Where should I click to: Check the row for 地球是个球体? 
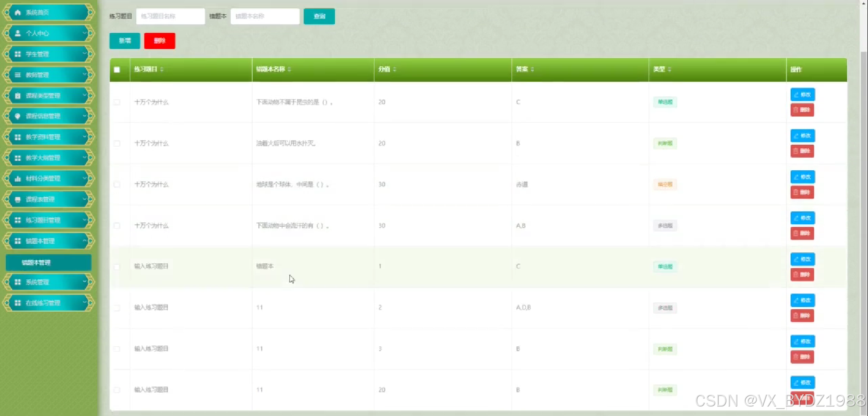pos(117,184)
